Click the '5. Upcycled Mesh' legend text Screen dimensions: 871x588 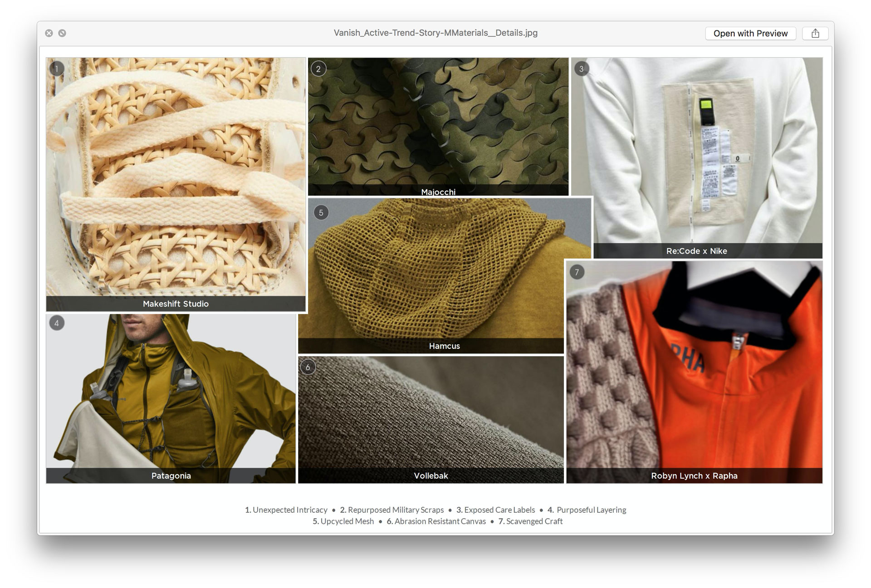(x=343, y=521)
